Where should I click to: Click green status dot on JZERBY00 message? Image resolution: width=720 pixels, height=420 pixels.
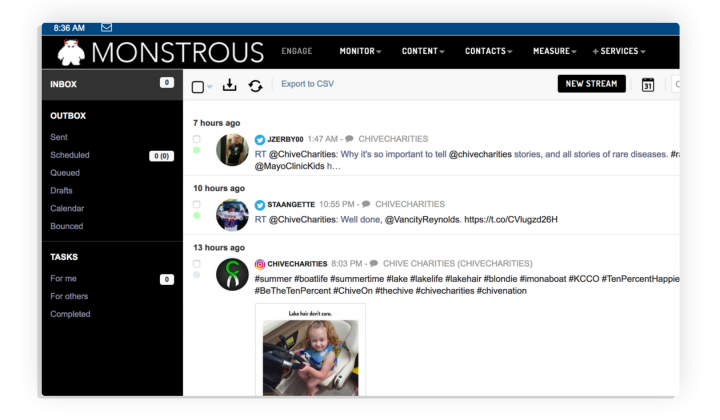pos(197,150)
